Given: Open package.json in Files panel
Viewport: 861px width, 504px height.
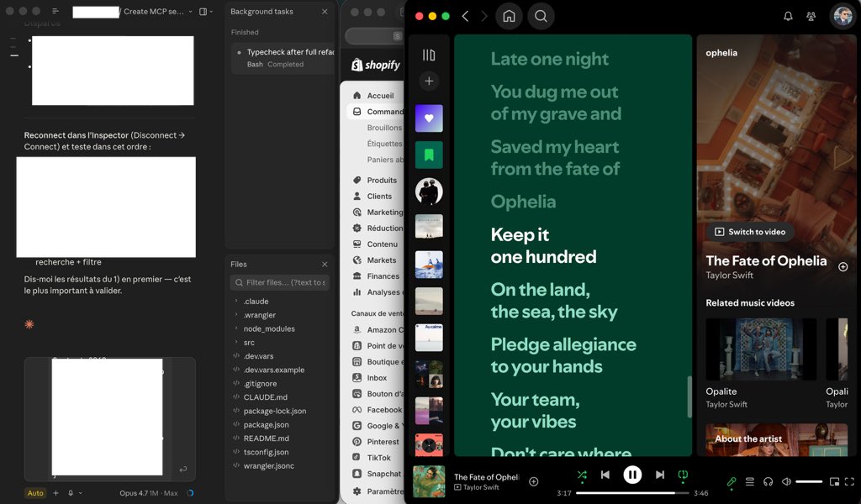Looking at the screenshot, I should click(266, 424).
